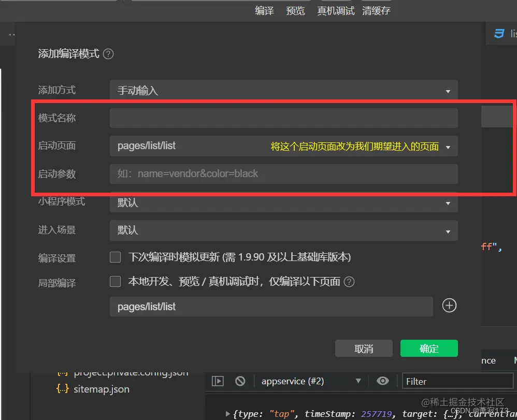This screenshot has width=517, height=420.
Task: Select the blue editor tab icon at right edge
Action: pyautogui.click(x=499, y=34)
